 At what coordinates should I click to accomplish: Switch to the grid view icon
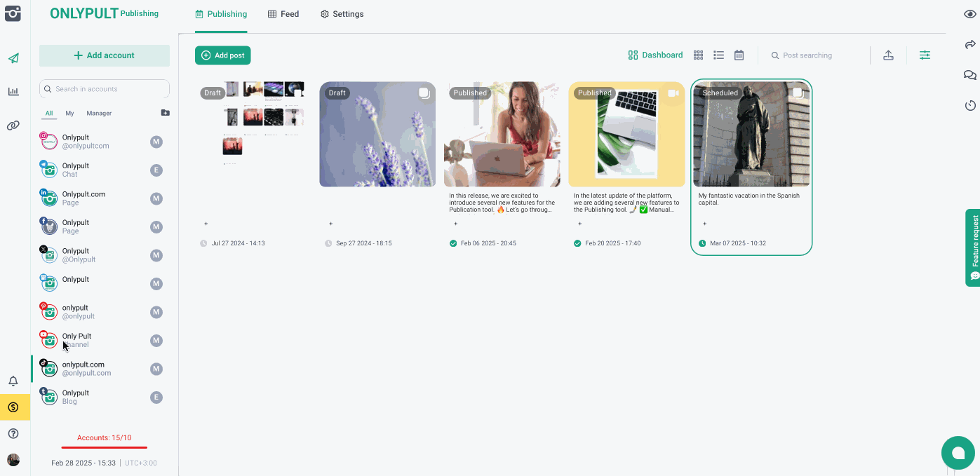coord(698,55)
